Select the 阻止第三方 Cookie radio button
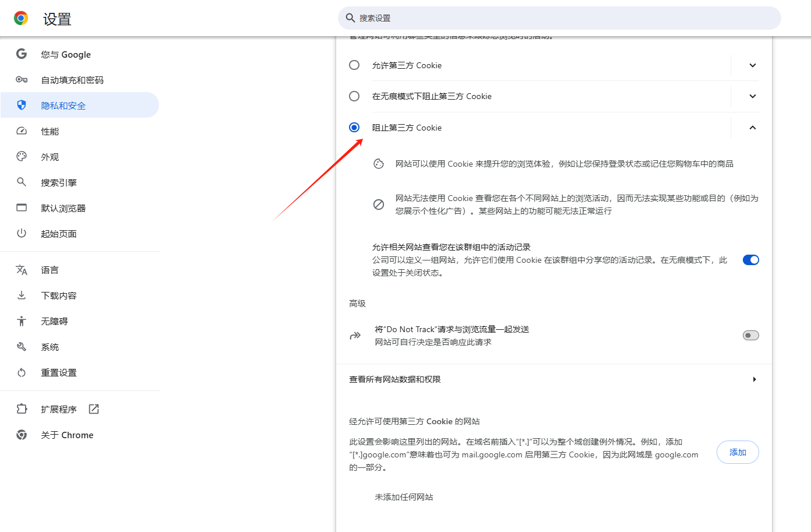Screen dimensions: 811x532 coord(354,127)
